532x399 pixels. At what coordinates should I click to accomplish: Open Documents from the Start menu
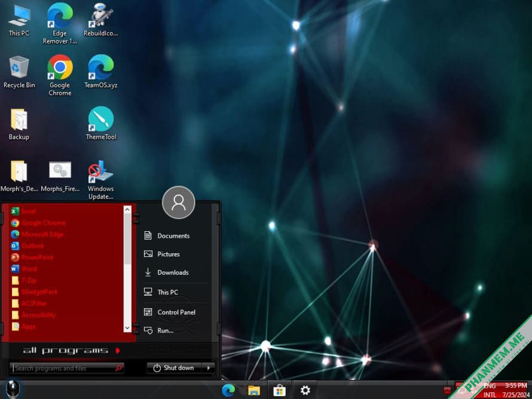(167, 235)
